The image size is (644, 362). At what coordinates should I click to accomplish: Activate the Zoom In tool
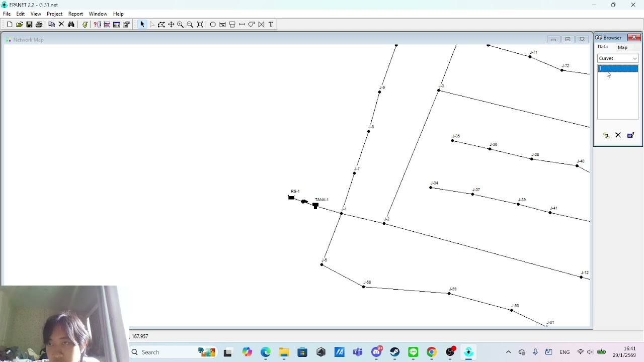point(180,25)
